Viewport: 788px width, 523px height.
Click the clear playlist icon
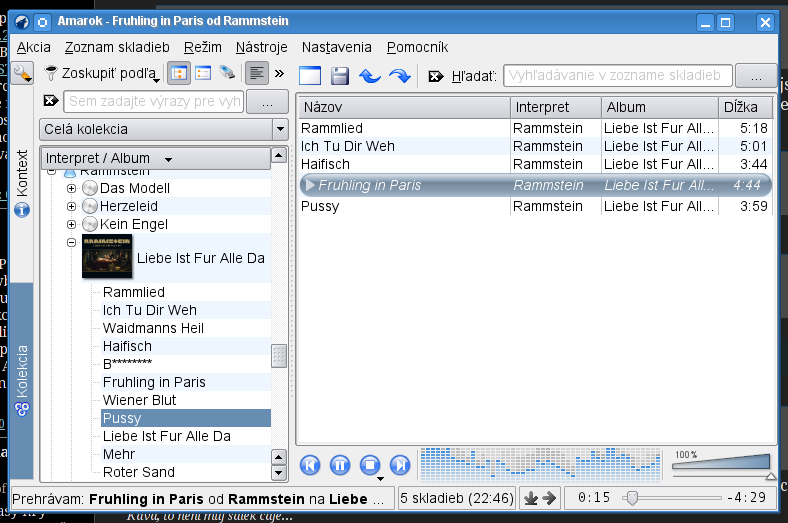pos(310,76)
